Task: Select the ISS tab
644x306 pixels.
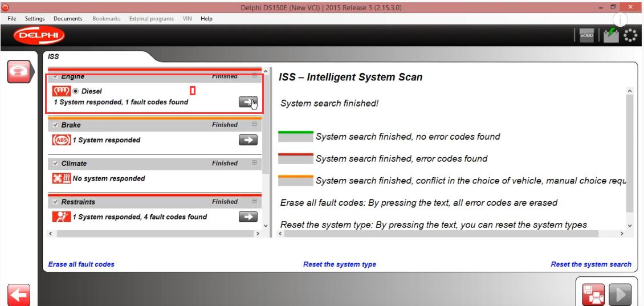Action: tap(54, 56)
